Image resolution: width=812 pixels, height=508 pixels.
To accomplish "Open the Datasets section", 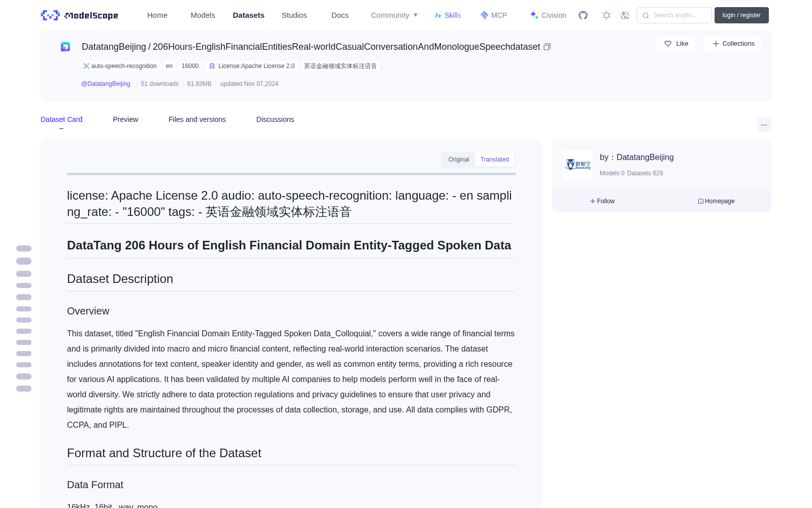I will [x=249, y=15].
